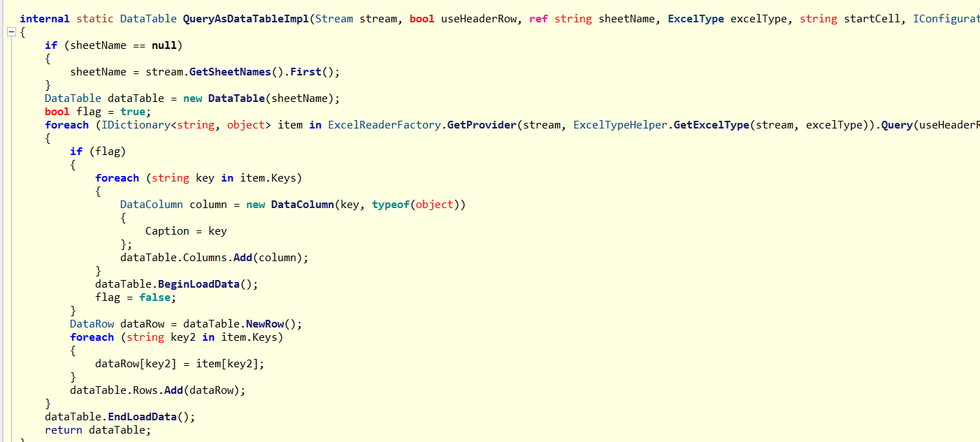
Task: Click the bool keyword before useHeaderRow
Action: [x=422, y=19]
